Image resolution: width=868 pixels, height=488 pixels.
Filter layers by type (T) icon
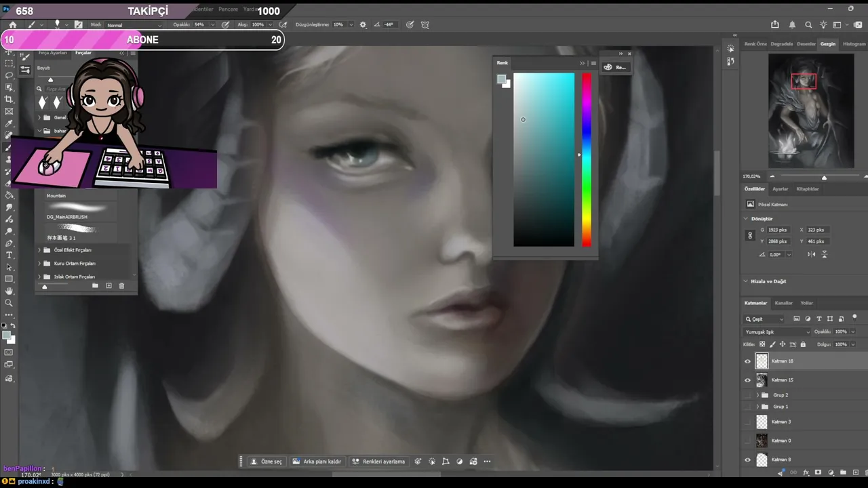pos(818,319)
